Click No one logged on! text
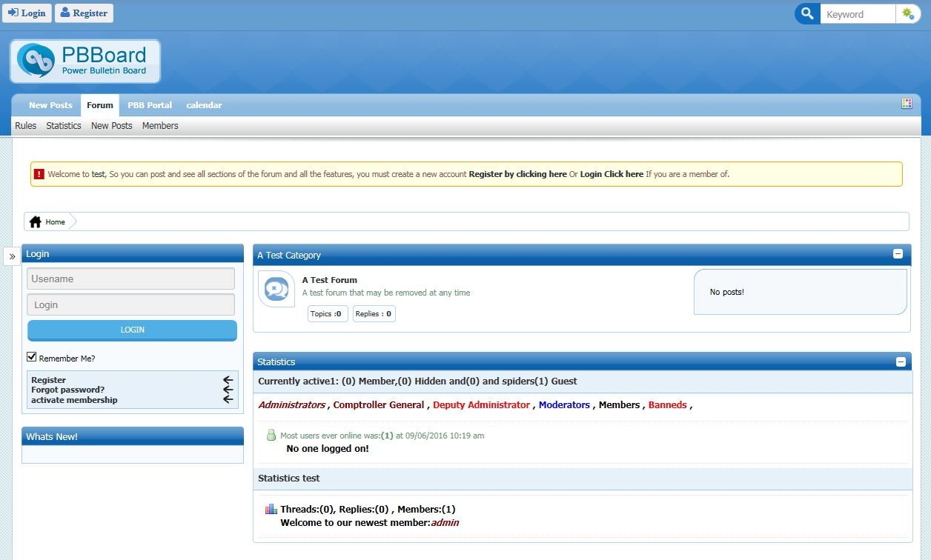This screenshot has width=931, height=560. click(328, 449)
